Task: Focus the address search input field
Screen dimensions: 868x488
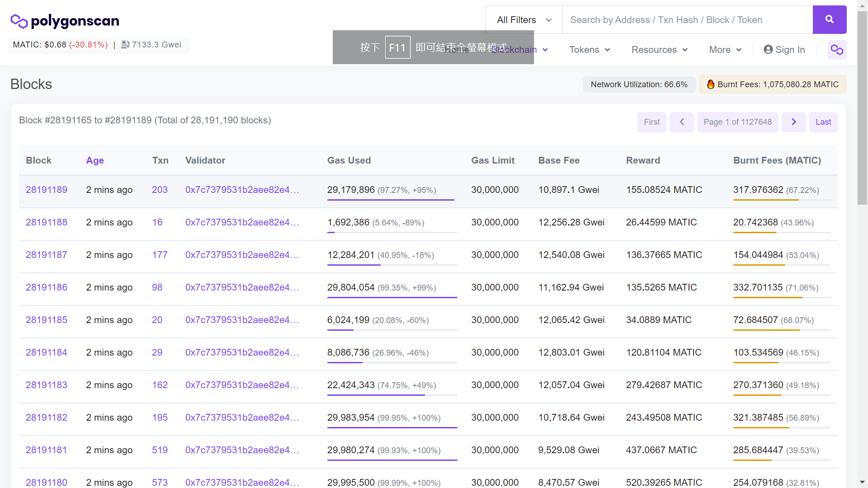Action: 688,20
